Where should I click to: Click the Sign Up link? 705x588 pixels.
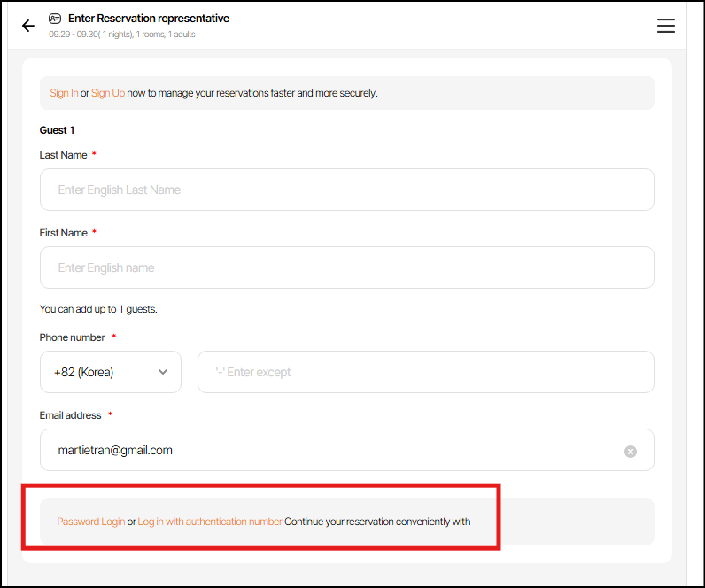point(108,93)
